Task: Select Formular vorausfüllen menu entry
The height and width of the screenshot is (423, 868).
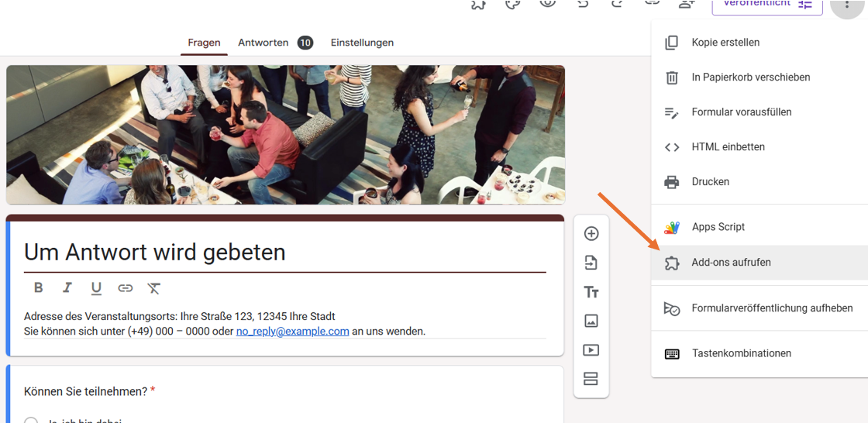Action: coord(759,112)
